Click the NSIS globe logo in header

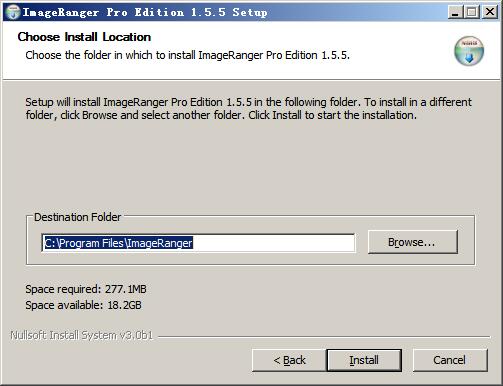pyautogui.click(x=469, y=51)
